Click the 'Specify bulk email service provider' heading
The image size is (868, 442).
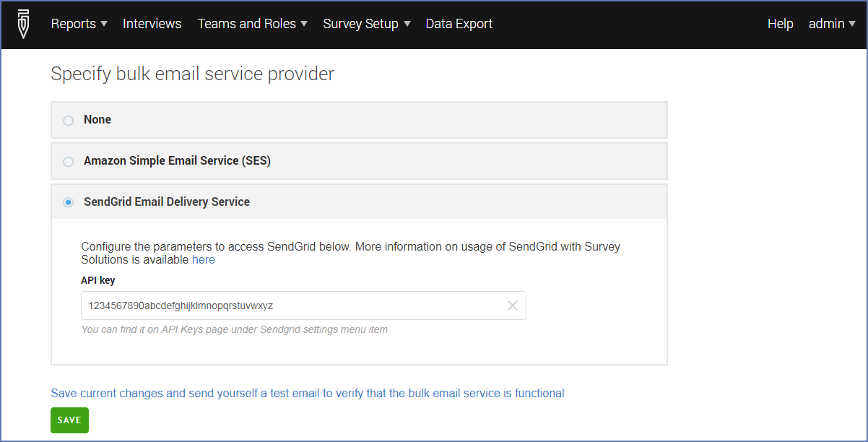coord(193,74)
